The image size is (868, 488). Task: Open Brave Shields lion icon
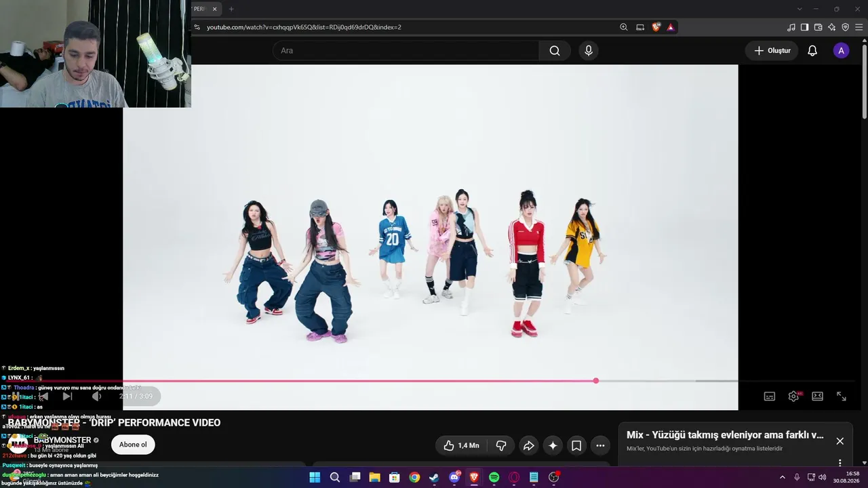click(x=656, y=27)
